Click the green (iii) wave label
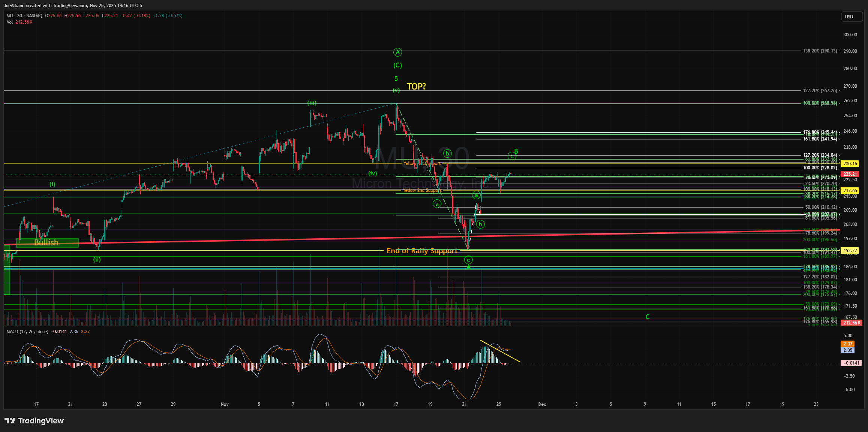This screenshot has width=868, height=432. point(312,103)
